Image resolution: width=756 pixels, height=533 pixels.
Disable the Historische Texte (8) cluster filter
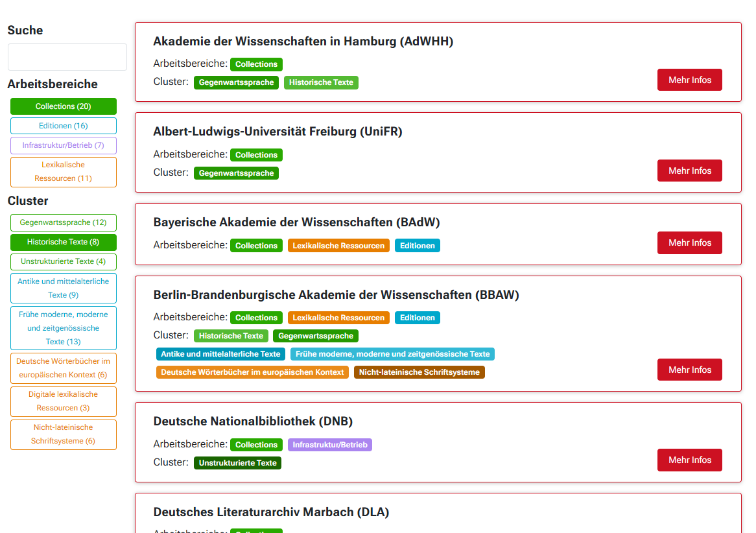pyautogui.click(x=63, y=242)
